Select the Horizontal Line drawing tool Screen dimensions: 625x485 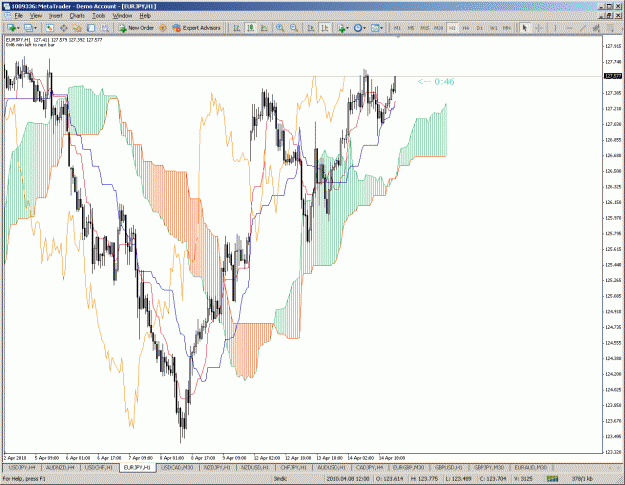coord(569,28)
